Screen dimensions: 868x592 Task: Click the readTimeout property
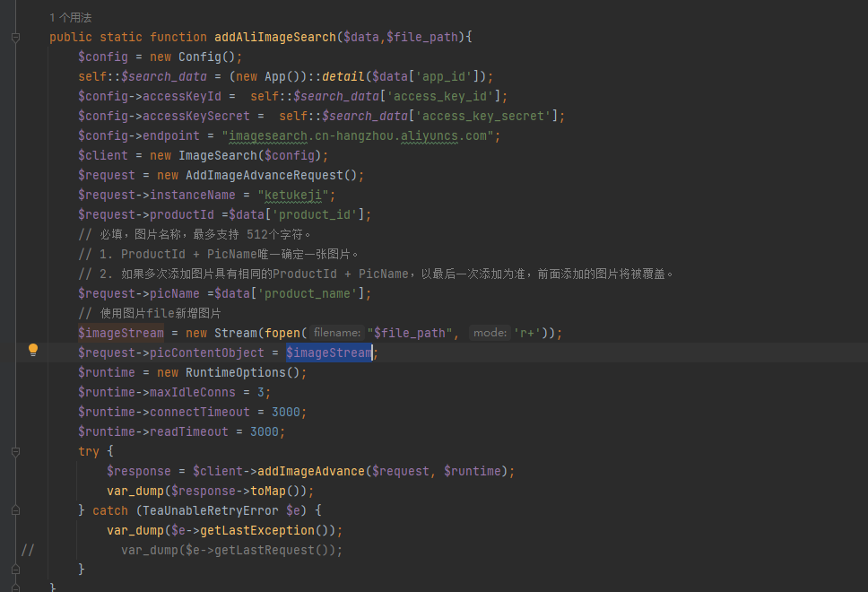pos(189,431)
